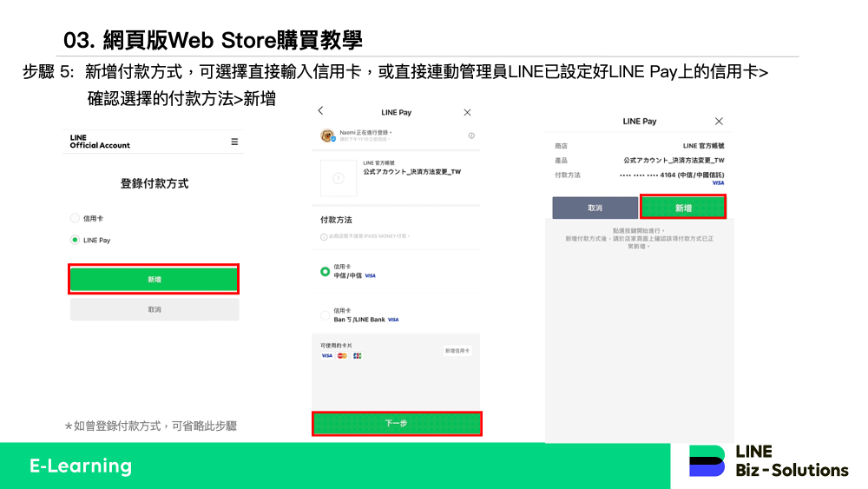Click the info icon by iPASS MONEY notice
This screenshot has width=868, height=489.
coord(324,236)
